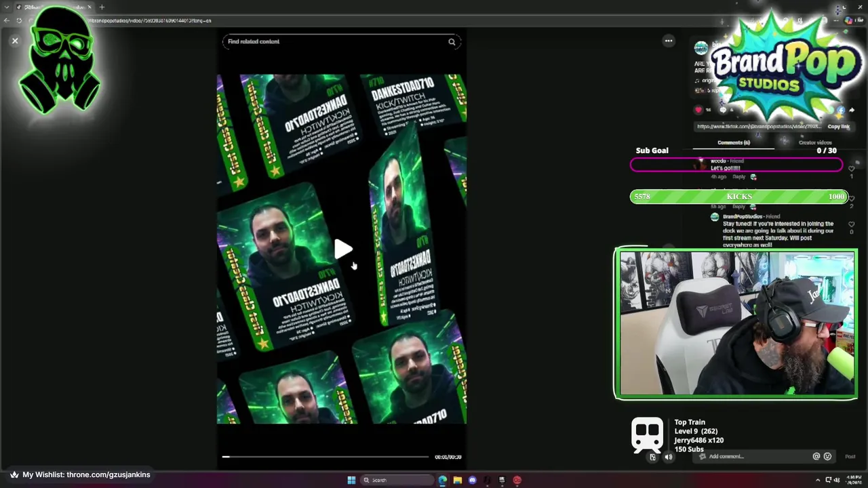Reply to the "Let's go!!!!!!" comment
This screenshot has height=488, width=868.
pyautogui.click(x=738, y=177)
